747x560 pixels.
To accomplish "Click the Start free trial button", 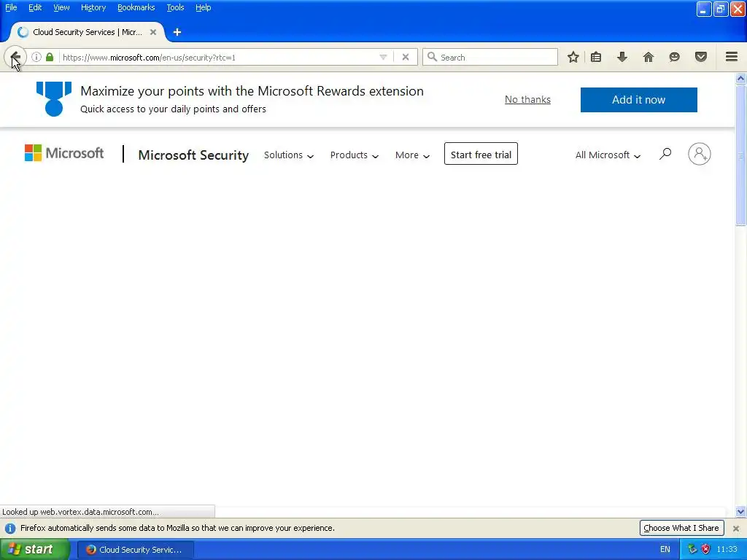I will pos(481,154).
